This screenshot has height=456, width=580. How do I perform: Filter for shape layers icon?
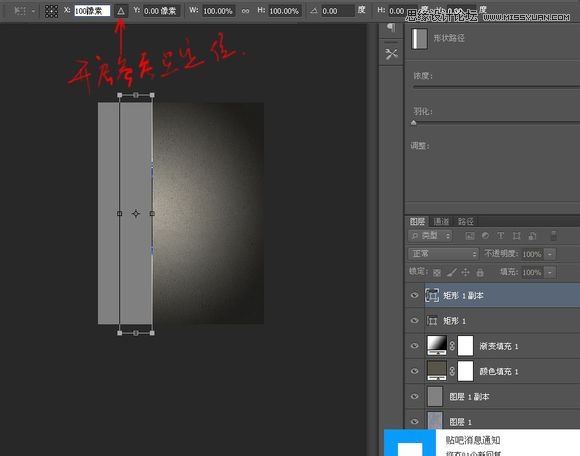click(x=517, y=236)
